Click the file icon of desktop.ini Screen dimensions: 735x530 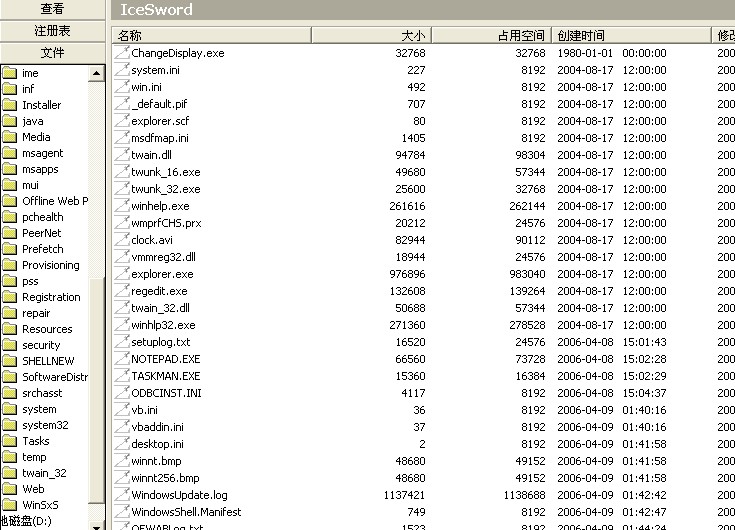pyautogui.click(x=122, y=443)
